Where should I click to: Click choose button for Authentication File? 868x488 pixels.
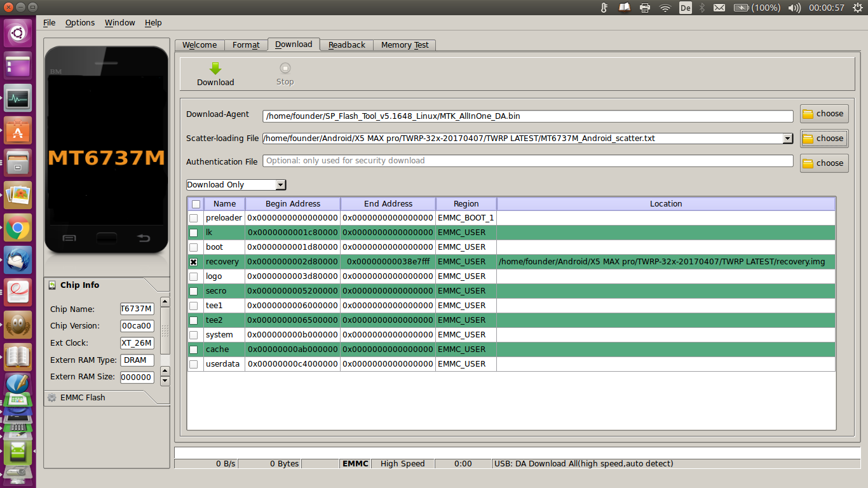point(824,163)
